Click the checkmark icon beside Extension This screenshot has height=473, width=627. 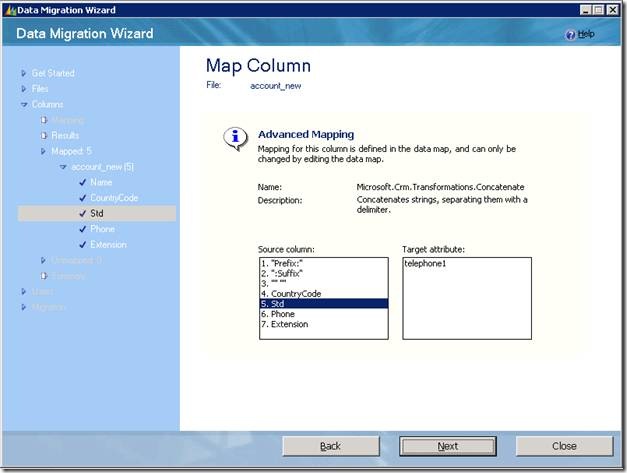click(x=82, y=245)
